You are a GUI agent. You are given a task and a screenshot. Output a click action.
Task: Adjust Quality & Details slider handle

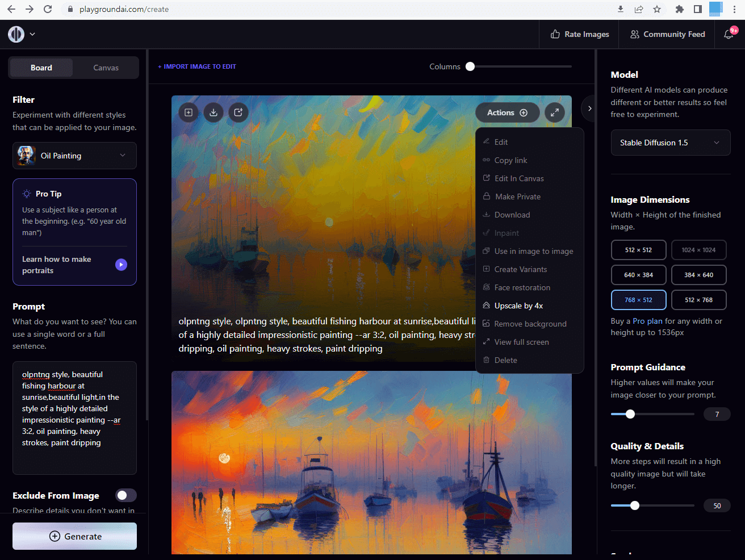[x=635, y=505]
